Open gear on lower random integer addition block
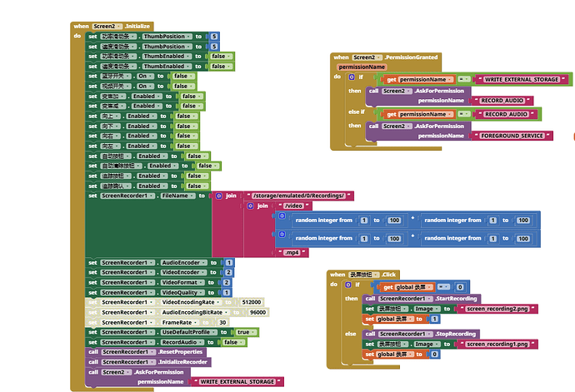 pyautogui.click(x=282, y=234)
